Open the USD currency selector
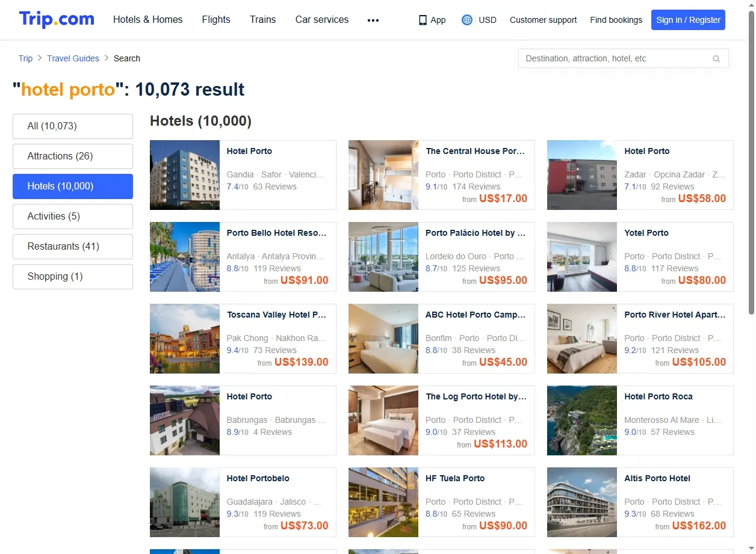Image resolution: width=756 pixels, height=554 pixels. 488,20
